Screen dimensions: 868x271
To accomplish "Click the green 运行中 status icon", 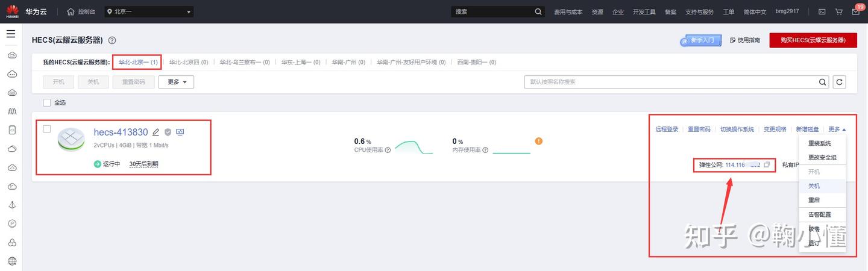I will point(98,164).
